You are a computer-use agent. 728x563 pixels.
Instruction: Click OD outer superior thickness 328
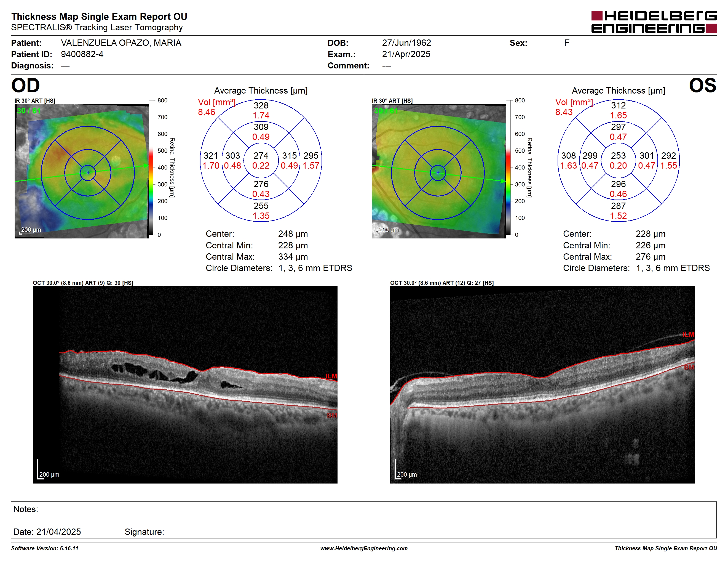(261, 105)
